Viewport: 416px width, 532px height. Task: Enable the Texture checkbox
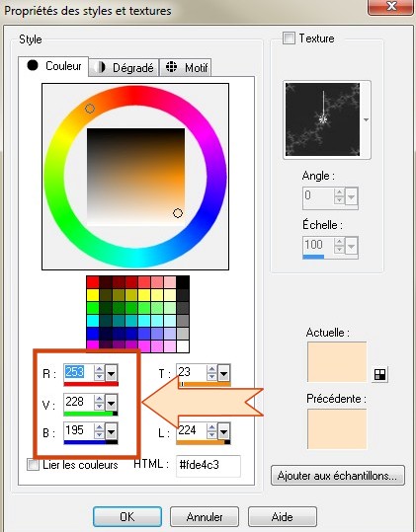289,38
